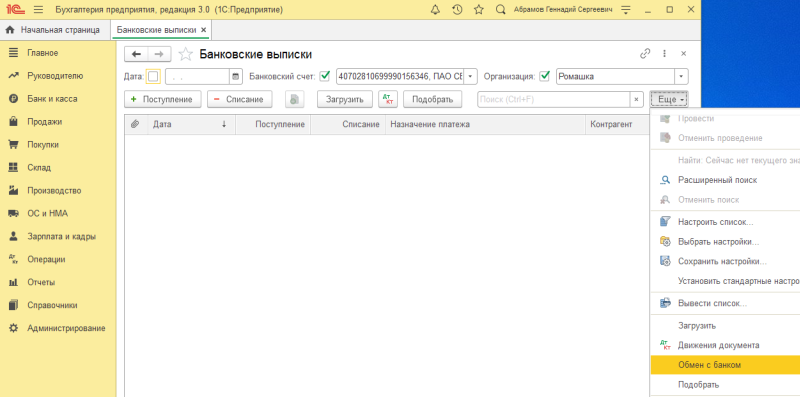Click the Home page house icon
803x398 pixels.
point(9,30)
